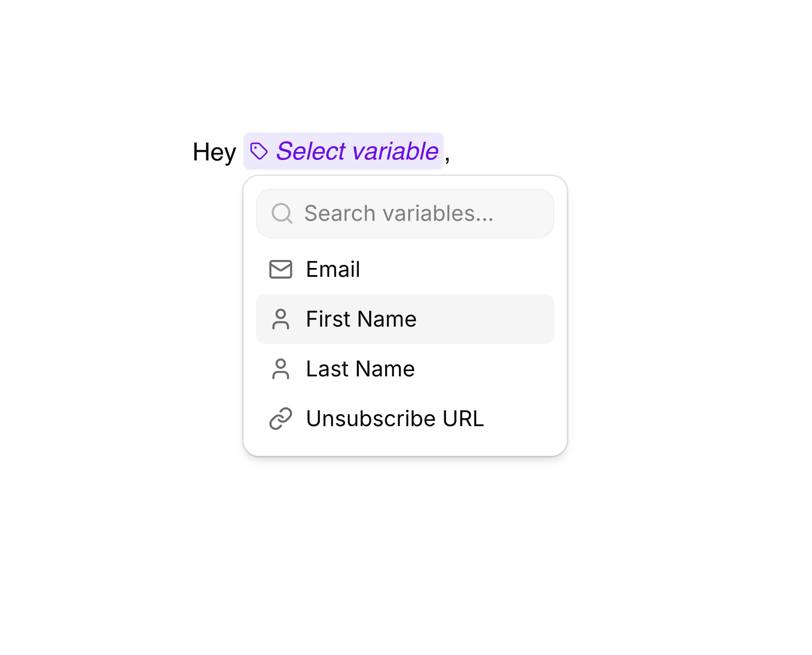Click the person icon beside First Name
Image resolution: width=812 pixels, height=655 pixels.
click(281, 319)
